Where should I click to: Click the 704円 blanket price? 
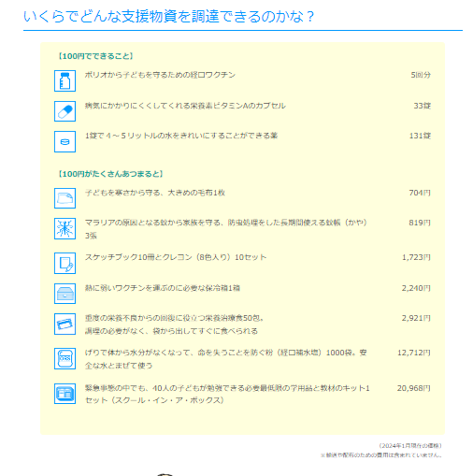pyautogui.click(x=420, y=193)
